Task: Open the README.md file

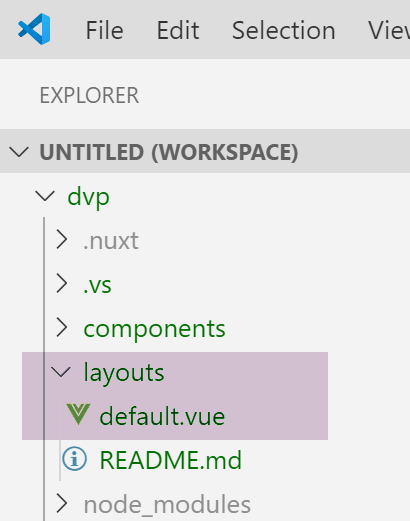Action: 170,460
